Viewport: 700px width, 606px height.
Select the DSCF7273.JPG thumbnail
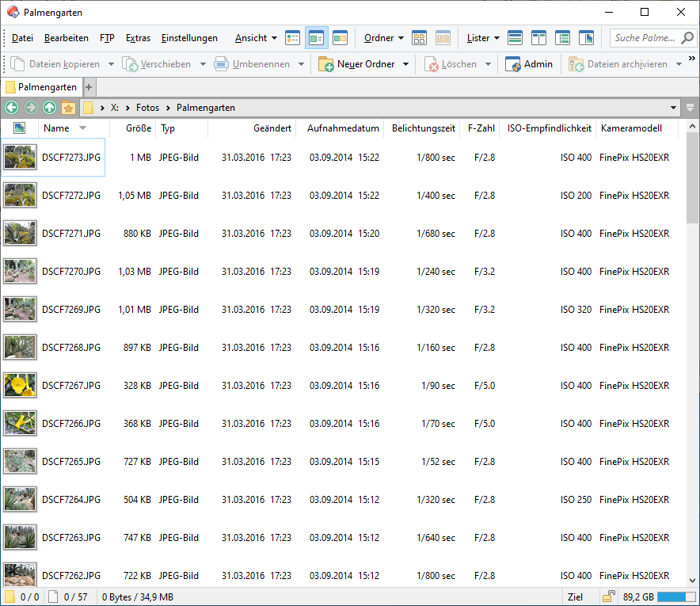coord(20,157)
